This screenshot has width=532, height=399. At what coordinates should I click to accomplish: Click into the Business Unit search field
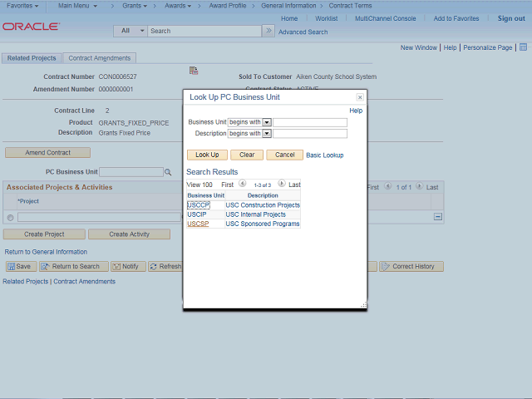point(310,122)
